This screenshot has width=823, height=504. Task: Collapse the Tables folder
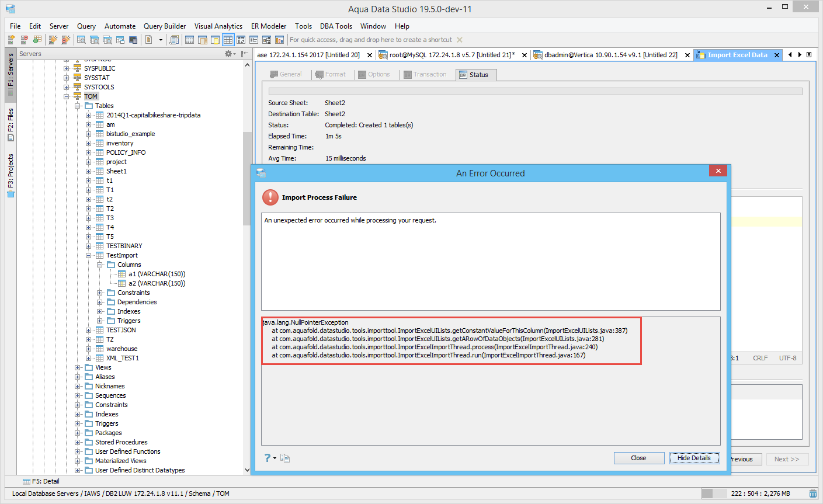pos(78,106)
